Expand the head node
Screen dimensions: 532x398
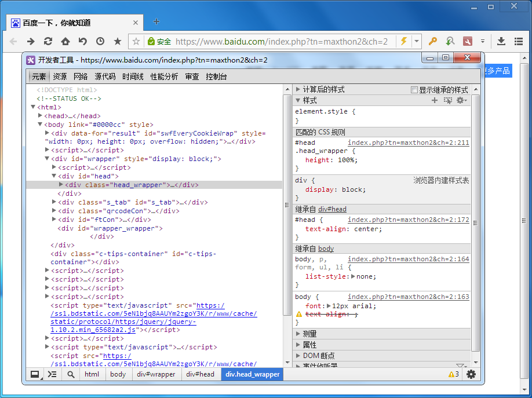point(40,116)
